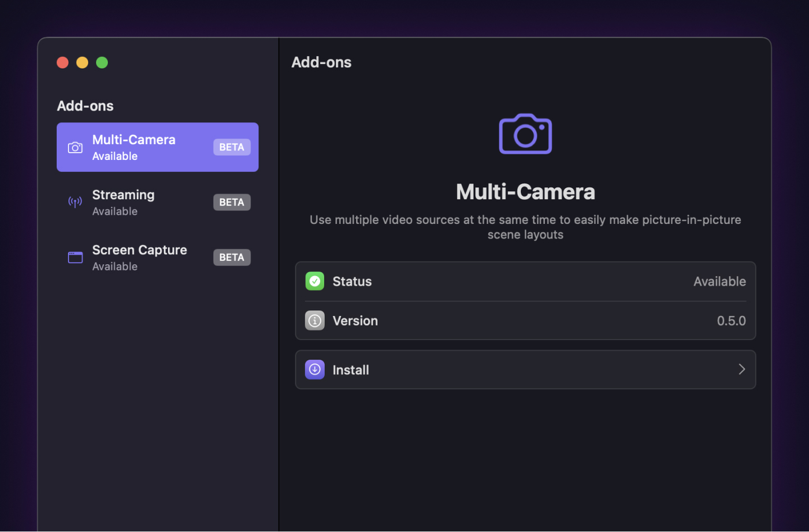
Task: Zoom the window with the green button
Action: 102,62
